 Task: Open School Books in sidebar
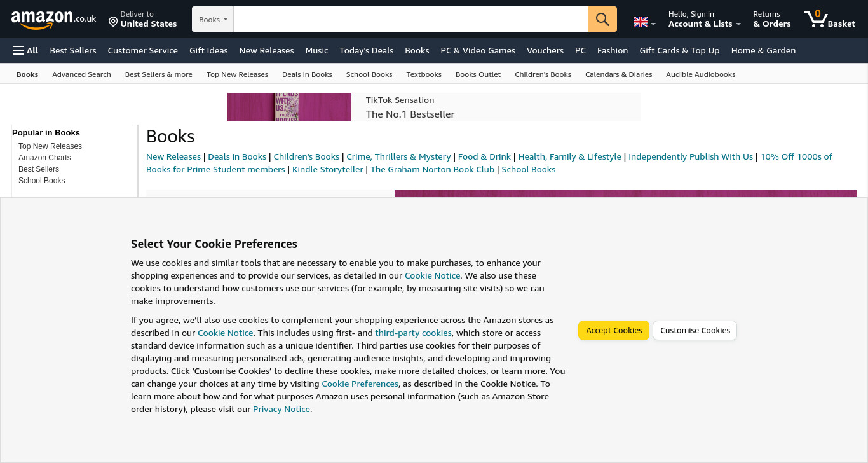[x=42, y=181]
